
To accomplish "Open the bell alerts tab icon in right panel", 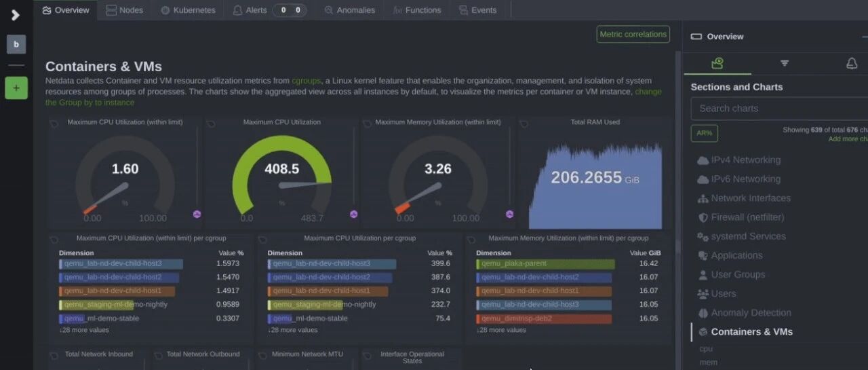I will tap(852, 63).
